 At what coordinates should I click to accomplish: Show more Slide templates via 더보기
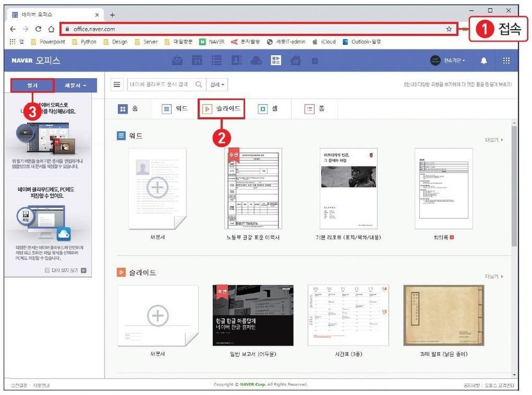click(494, 277)
